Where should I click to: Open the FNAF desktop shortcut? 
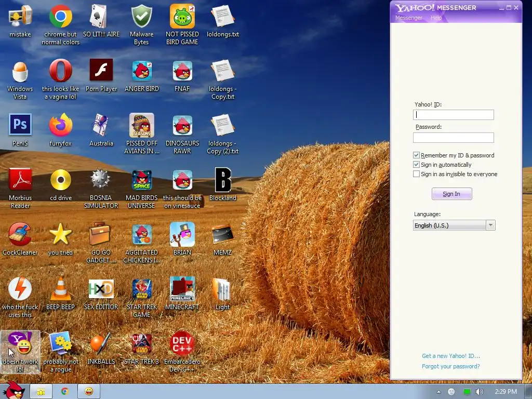coord(182,71)
